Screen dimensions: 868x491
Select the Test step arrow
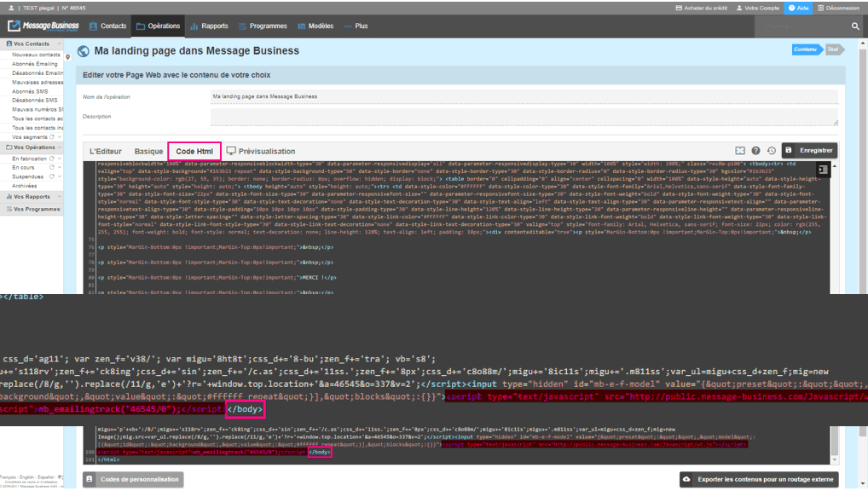click(x=834, y=49)
